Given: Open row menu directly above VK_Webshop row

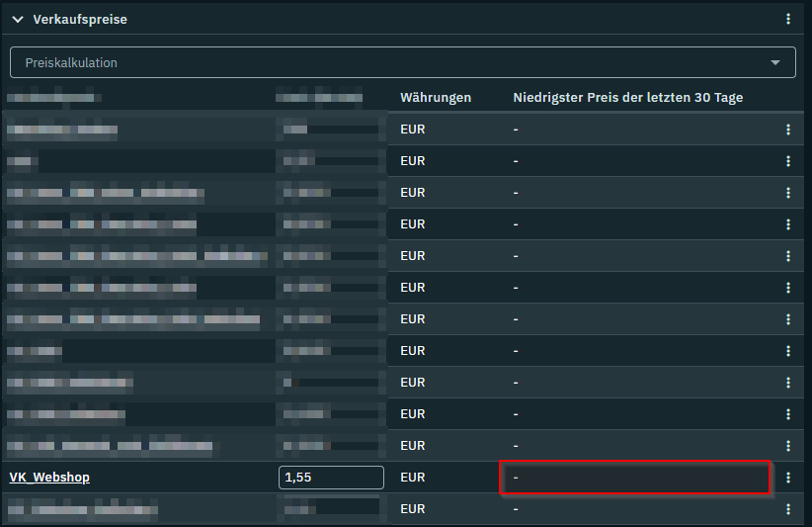Looking at the screenshot, I should click(787, 446).
